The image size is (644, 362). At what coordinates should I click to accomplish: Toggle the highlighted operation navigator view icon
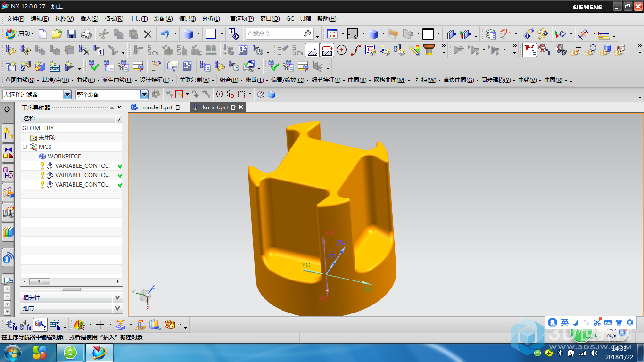[x=529, y=49]
